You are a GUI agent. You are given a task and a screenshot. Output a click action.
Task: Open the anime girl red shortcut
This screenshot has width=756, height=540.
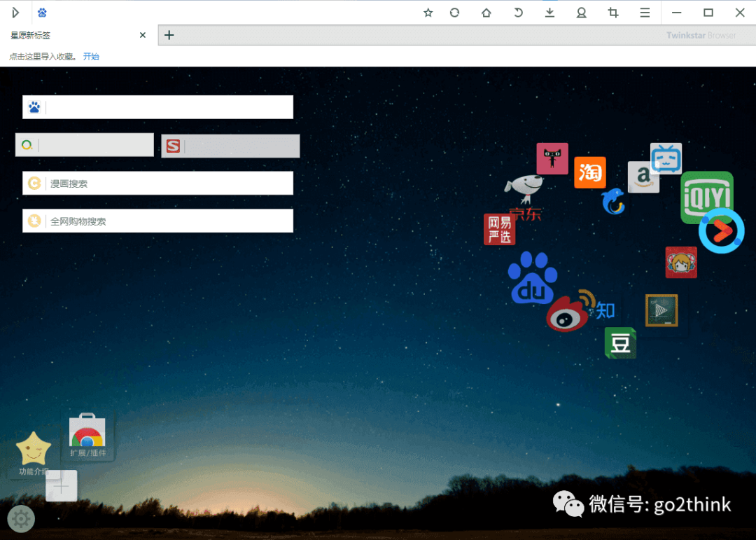tap(681, 263)
